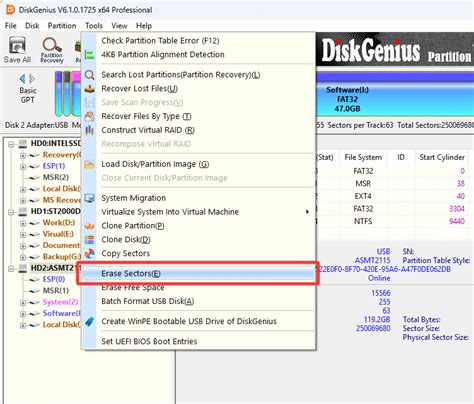Select the MS Recovery partition in tree

pos(61,200)
